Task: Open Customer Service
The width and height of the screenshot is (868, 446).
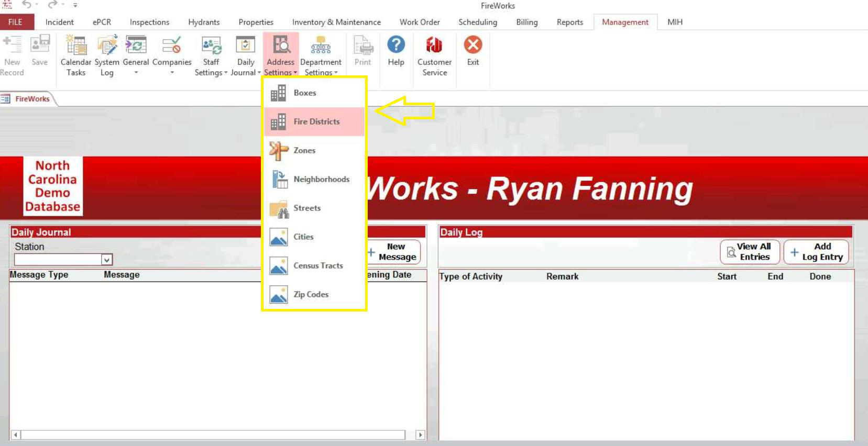Action: coord(434,55)
